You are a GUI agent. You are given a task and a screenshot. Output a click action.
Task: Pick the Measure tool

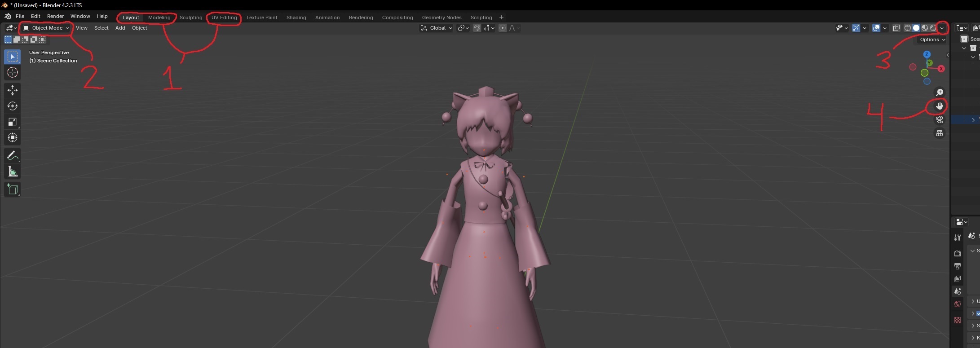pyautogui.click(x=12, y=172)
